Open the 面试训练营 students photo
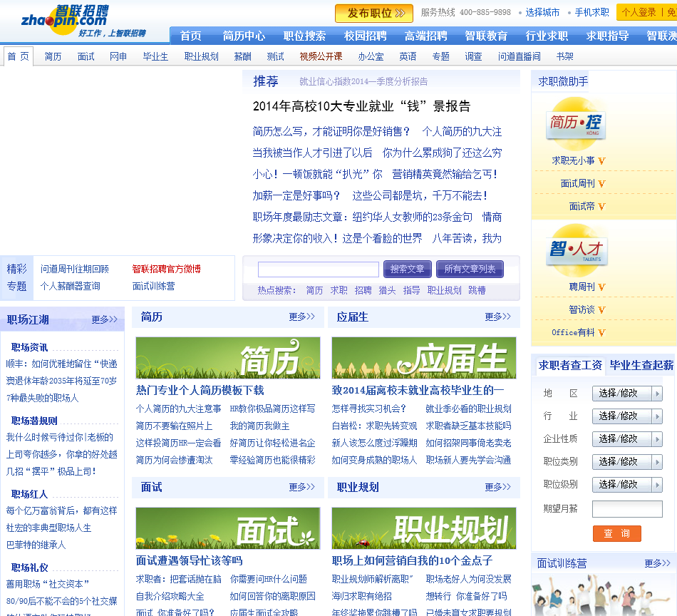This screenshot has height=616, width=677. click(x=603, y=595)
